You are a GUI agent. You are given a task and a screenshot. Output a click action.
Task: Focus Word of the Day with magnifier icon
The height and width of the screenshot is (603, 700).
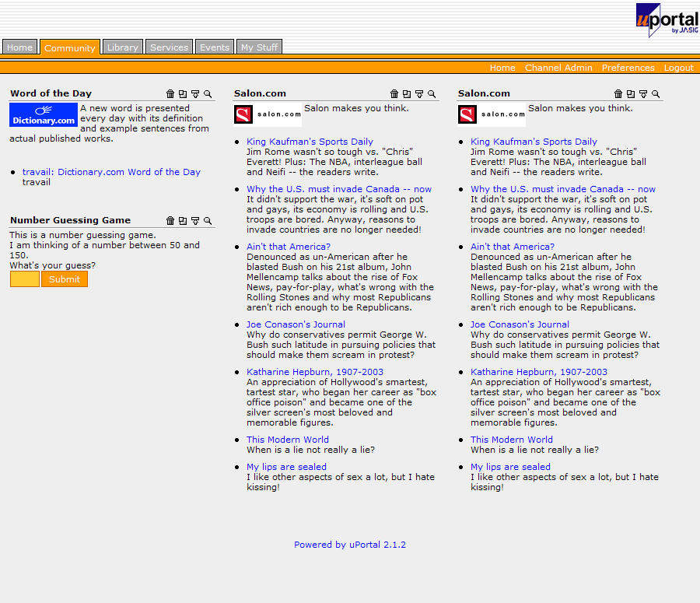click(x=208, y=94)
